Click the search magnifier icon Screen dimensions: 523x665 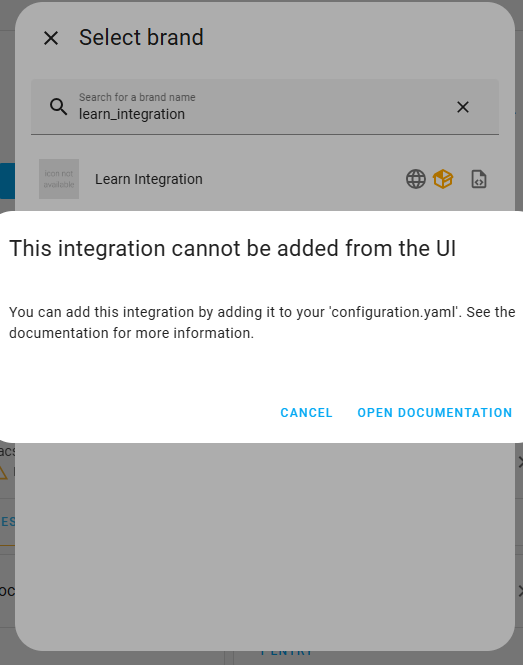pos(59,107)
